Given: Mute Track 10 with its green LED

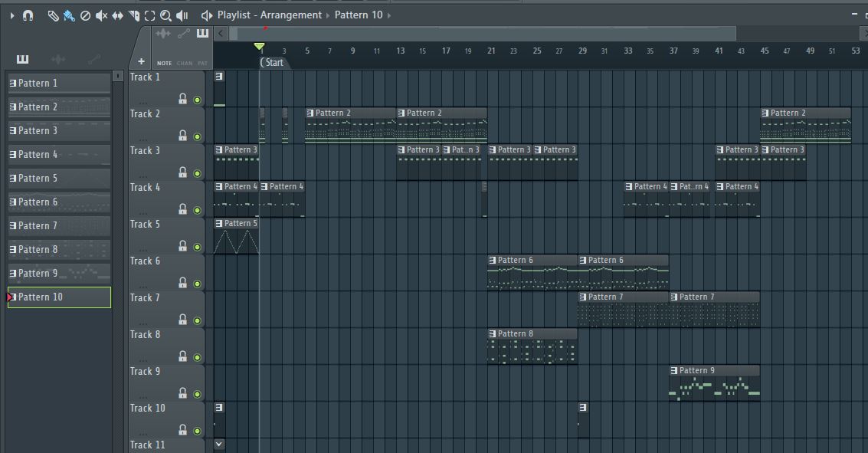Looking at the screenshot, I should click(x=197, y=431).
